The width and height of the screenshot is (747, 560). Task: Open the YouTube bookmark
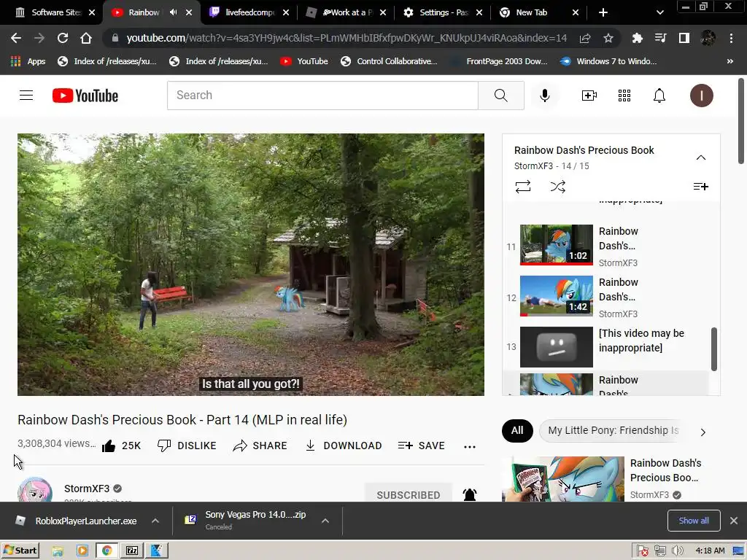click(304, 61)
